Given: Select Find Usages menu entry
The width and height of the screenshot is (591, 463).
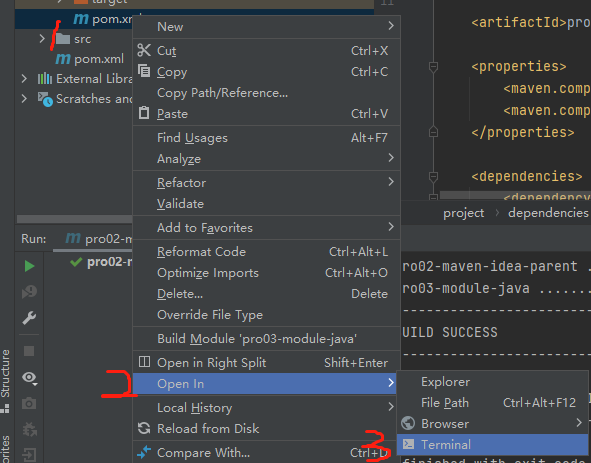Looking at the screenshot, I should point(266,138).
